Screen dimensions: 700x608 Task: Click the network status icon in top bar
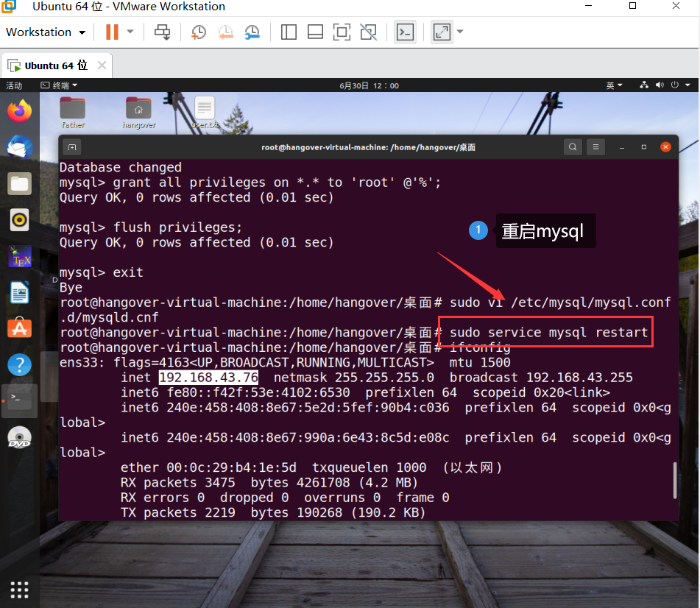[x=644, y=85]
